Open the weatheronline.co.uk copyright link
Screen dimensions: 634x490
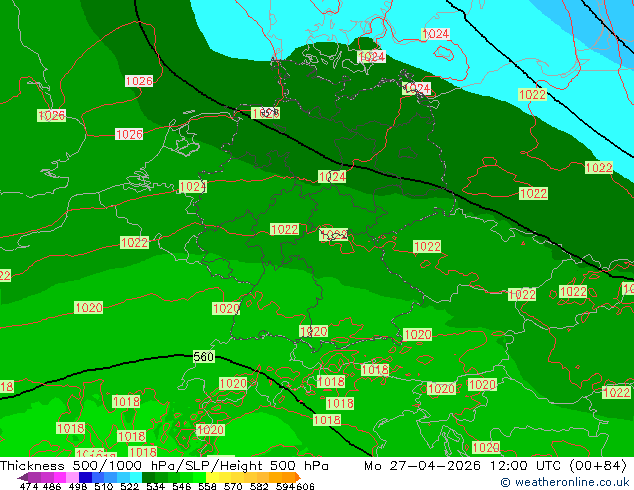[565, 482]
